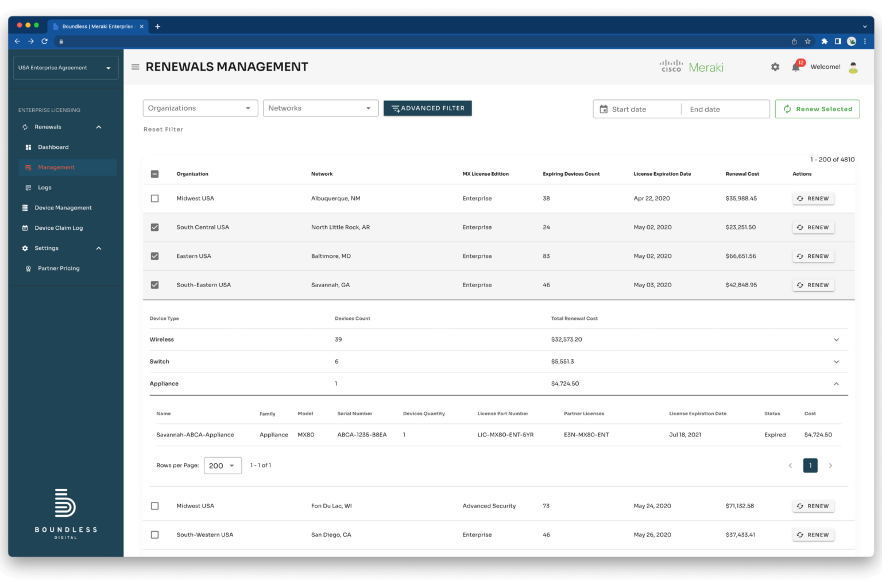Open the Dashboard section in the sidebar

click(x=53, y=147)
